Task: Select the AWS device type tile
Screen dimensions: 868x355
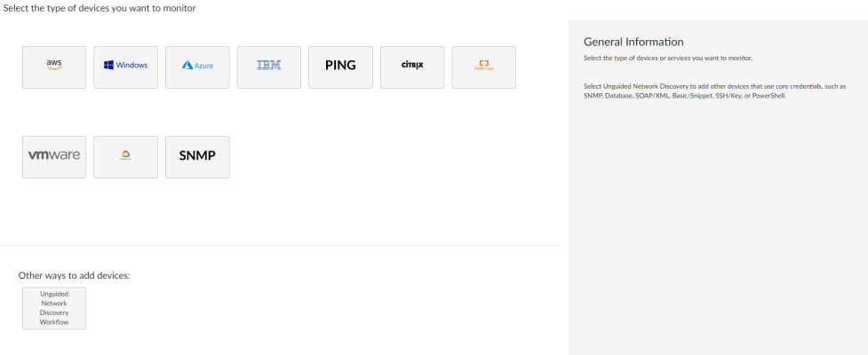Action: 54,67
